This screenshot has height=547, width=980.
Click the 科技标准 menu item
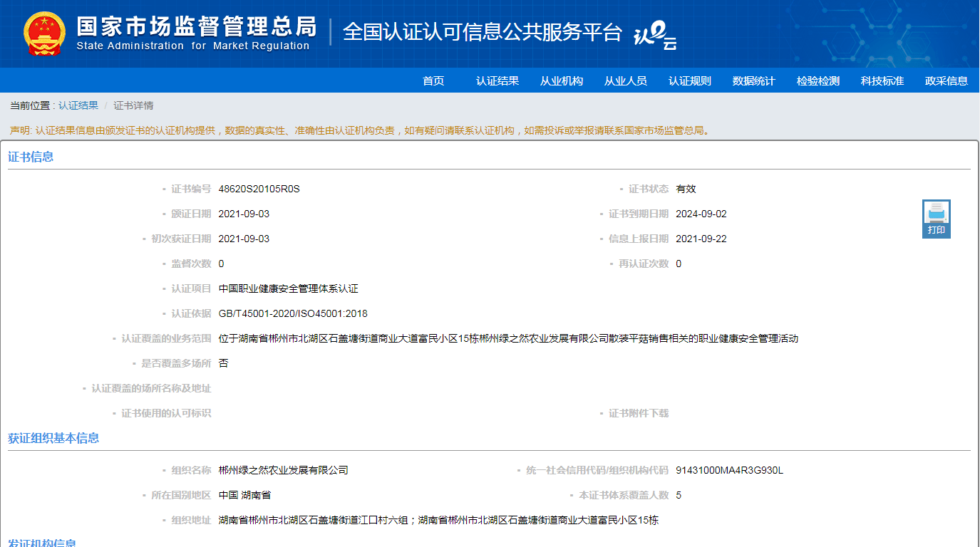tap(882, 81)
